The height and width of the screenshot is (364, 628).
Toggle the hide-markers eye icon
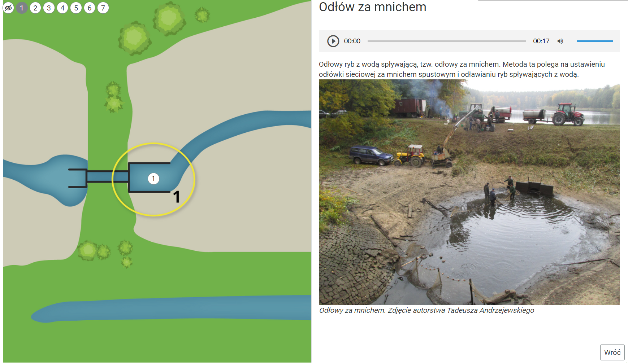pyautogui.click(x=8, y=8)
